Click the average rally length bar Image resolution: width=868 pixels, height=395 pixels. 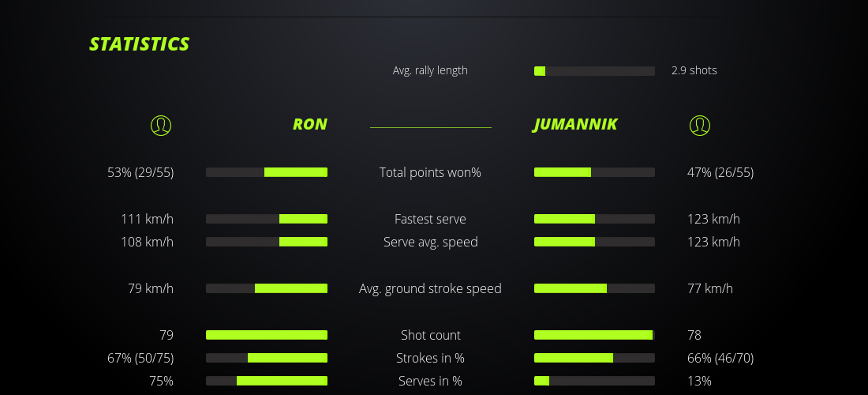pos(594,71)
